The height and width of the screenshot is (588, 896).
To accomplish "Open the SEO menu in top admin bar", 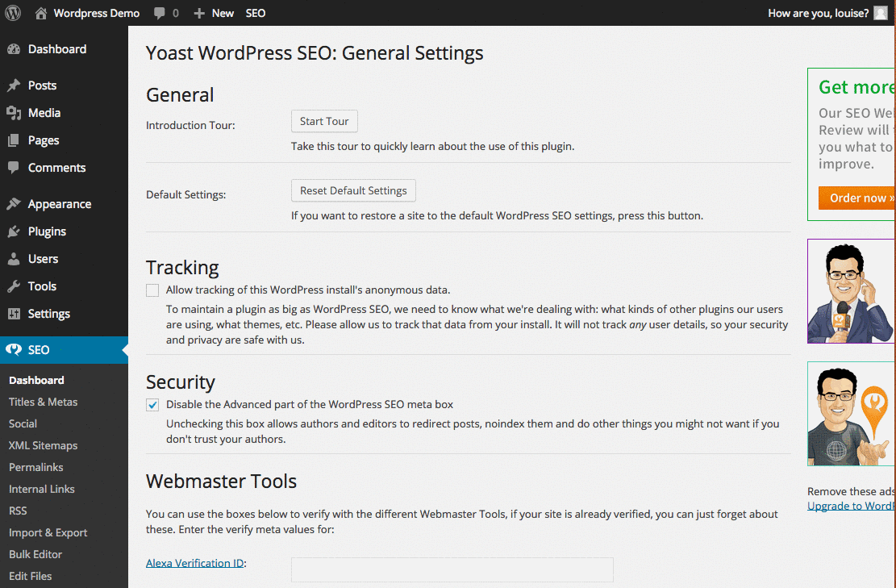I will coord(256,13).
